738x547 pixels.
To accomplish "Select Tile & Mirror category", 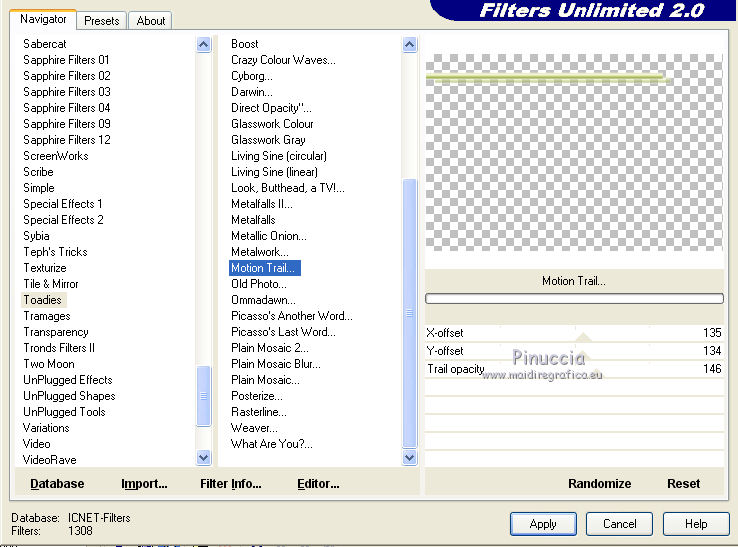I will pos(51,284).
